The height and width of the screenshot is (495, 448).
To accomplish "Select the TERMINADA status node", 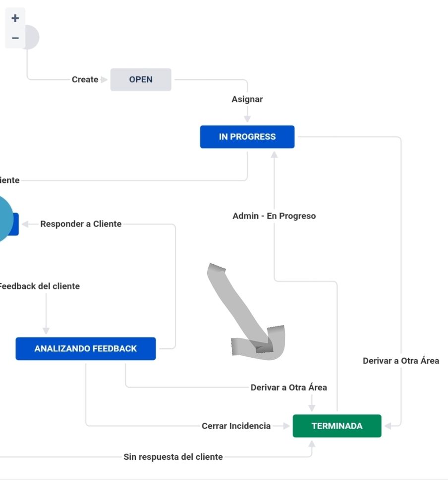I will [337, 426].
